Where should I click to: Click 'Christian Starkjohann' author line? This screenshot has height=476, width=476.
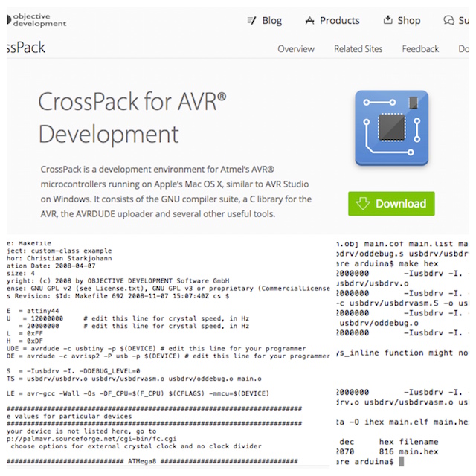(x=59, y=258)
